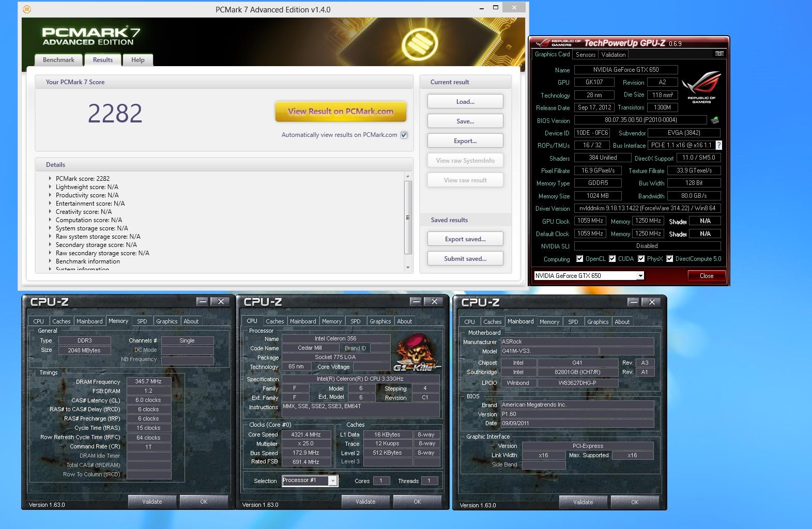This screenshot has height=529, width=812.
Task: Click the Export... button
Action: [465, 141]
